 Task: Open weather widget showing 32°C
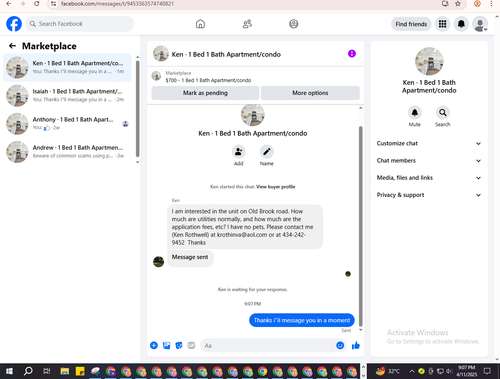[388, 371]
